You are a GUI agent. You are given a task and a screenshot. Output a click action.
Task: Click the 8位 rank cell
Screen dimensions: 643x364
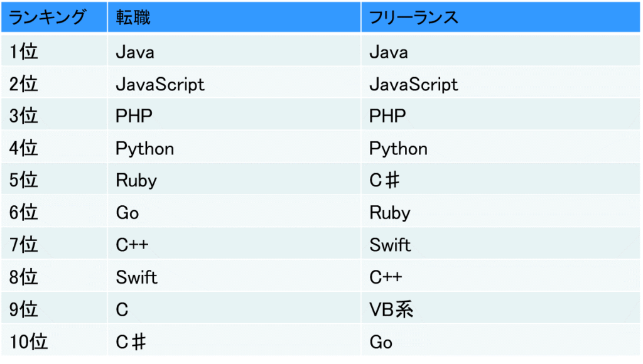point(24,277)
